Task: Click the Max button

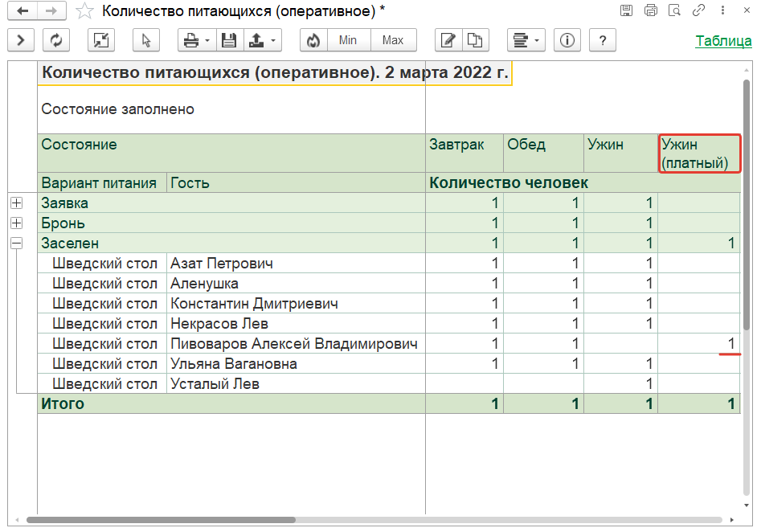Action: pyautogui.click(x=393, y=40)
